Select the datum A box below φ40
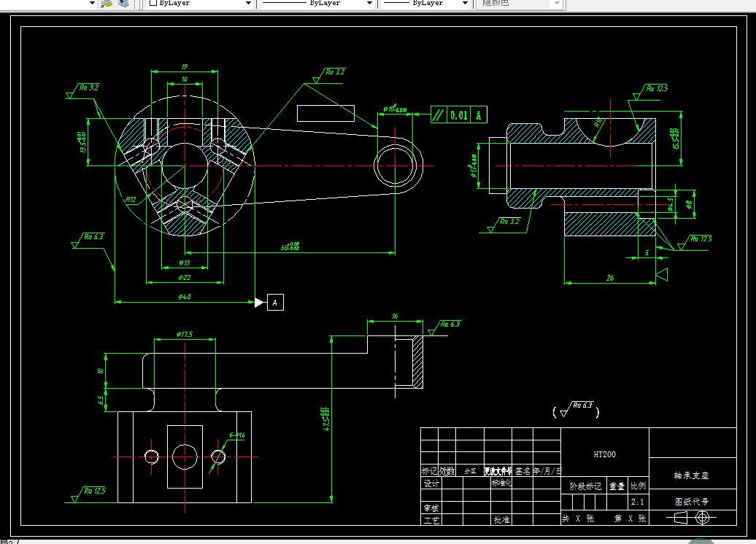The width and height of the screenshot is (756, 544). (275, 303)
